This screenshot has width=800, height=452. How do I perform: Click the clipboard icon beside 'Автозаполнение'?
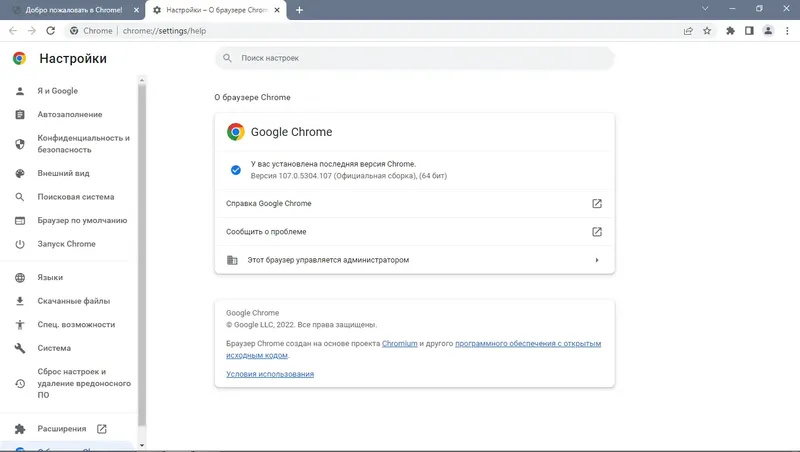(x=20, y=114)
